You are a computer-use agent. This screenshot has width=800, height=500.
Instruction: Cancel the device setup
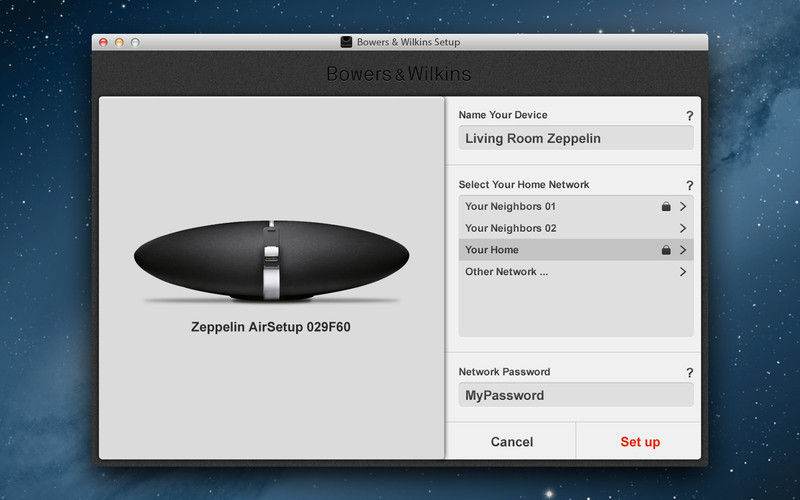pyautogui.click(x=511, y=441)
